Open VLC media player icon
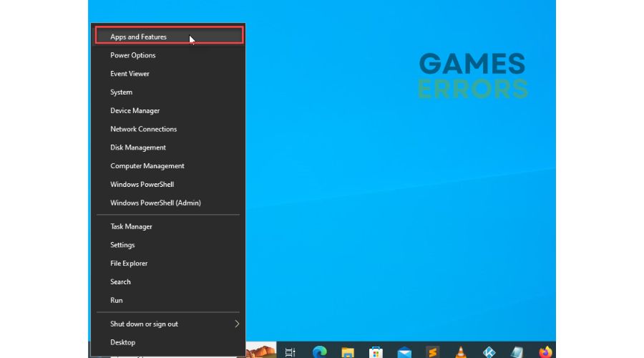 (461, 352)
